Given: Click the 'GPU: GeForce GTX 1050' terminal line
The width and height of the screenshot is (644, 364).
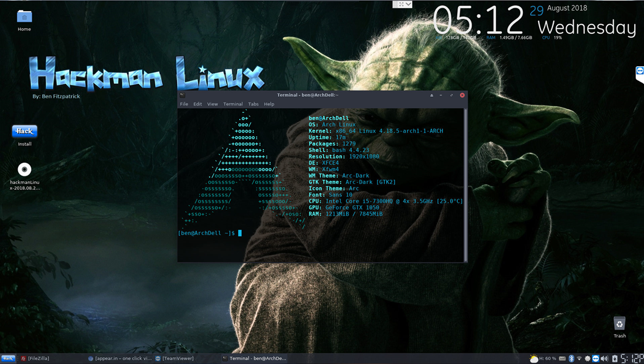Looking at the screenshot, I should tap(344, 207).
